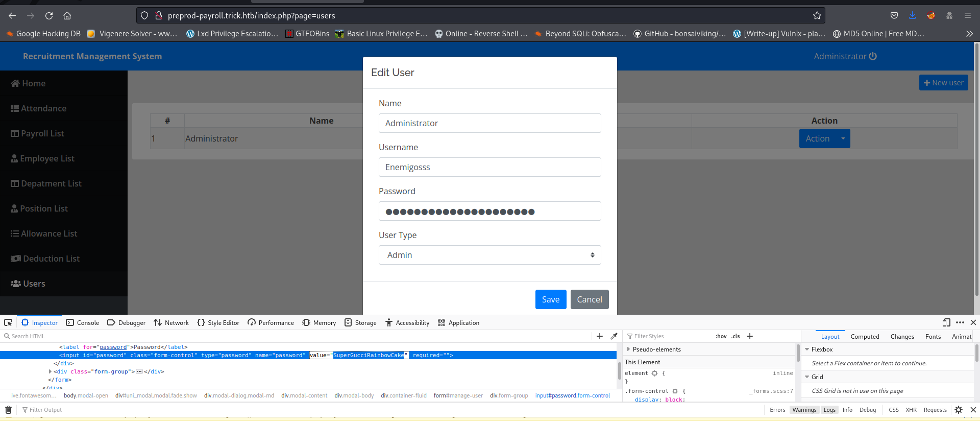Collapse the Flexbox section

[807, 349]
